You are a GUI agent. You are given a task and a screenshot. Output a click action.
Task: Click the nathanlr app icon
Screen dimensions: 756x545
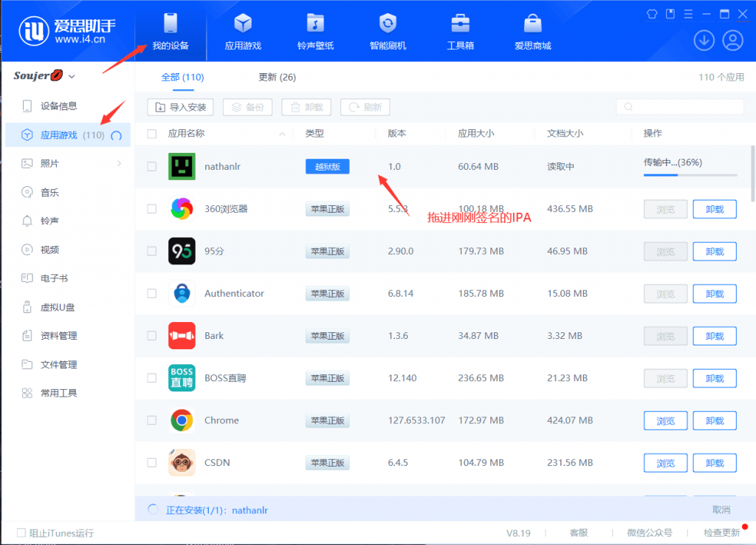(x=182, y=166)
